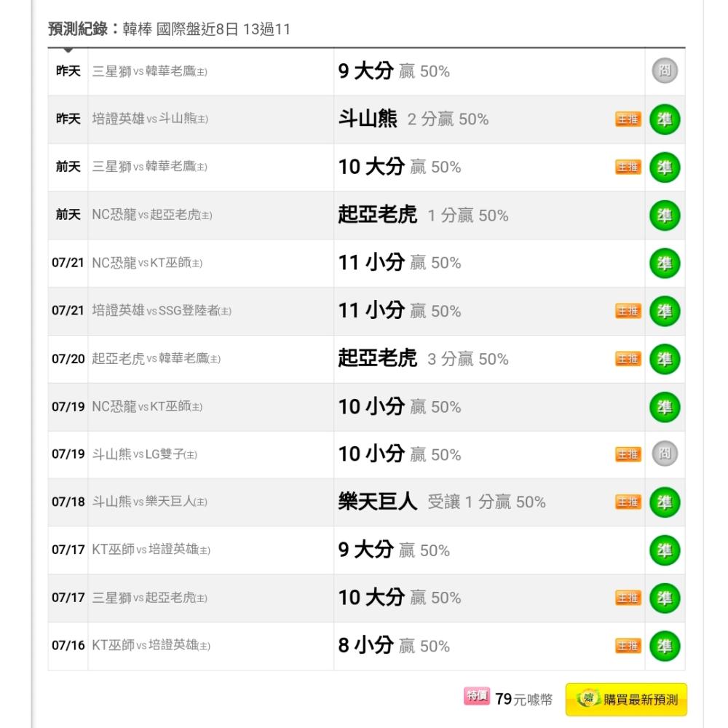The image size is (728, 728).
Task: Select the 07/17 三星獅 vs 起亞老虎 matchup
Action: tap(149, 598)
